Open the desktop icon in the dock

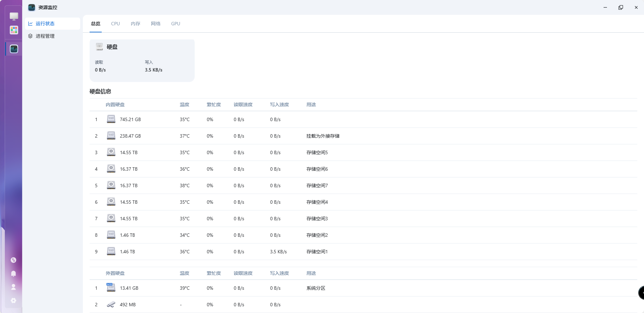pyautogui.click(x=14, y=16)
